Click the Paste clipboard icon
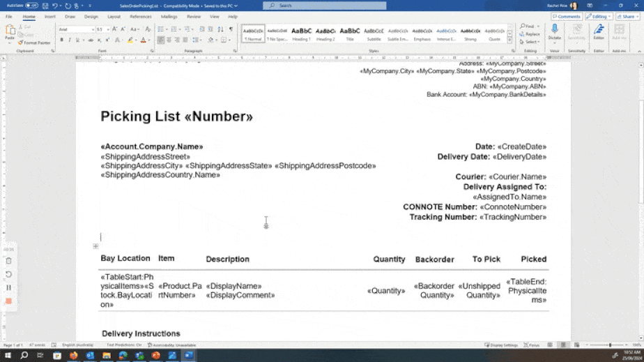Image resolution: width=644 pixels, height=362 pixels. tap(10, 32)
